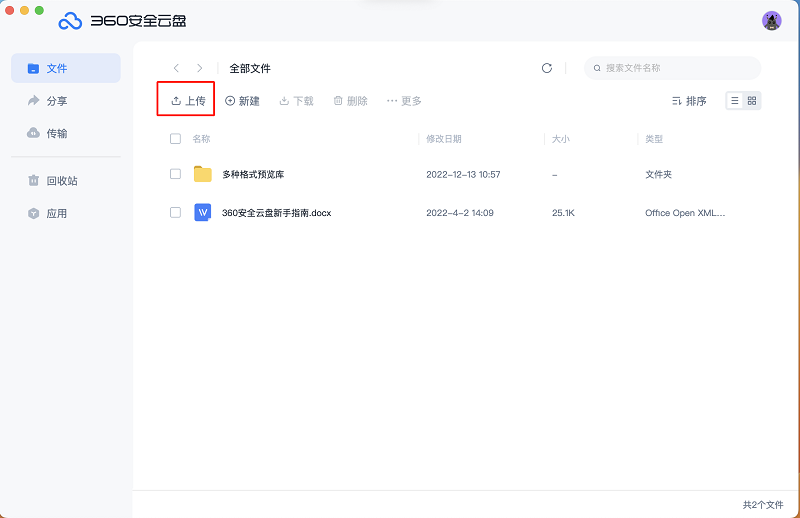This screenshot has width=800, height=518.
Task: Open the 分享 sidebar section
Action: click(57, 101)
